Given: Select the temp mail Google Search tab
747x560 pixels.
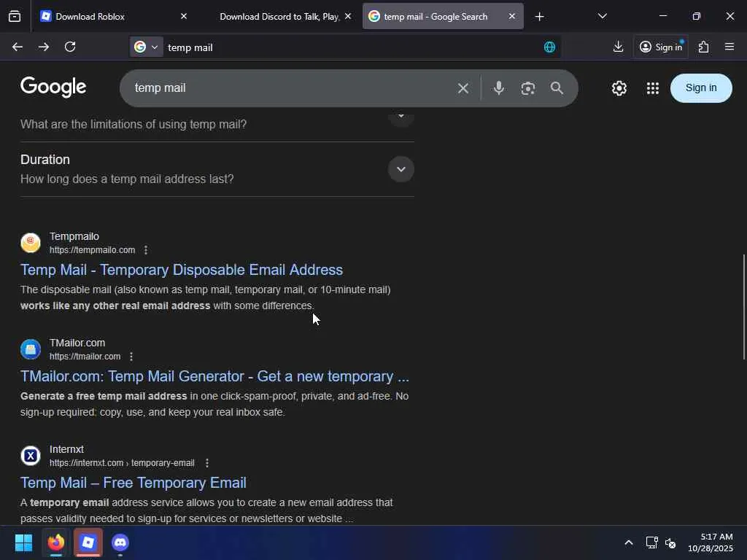Looking at the screenshot, I should coord(443,17).
